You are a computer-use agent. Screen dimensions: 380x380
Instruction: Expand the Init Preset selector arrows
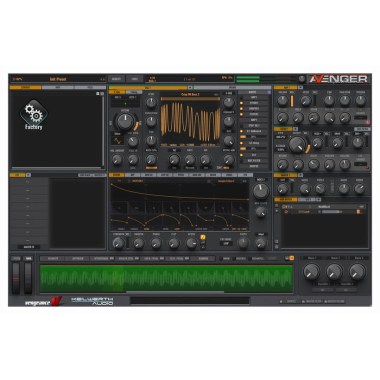[103, 79]
